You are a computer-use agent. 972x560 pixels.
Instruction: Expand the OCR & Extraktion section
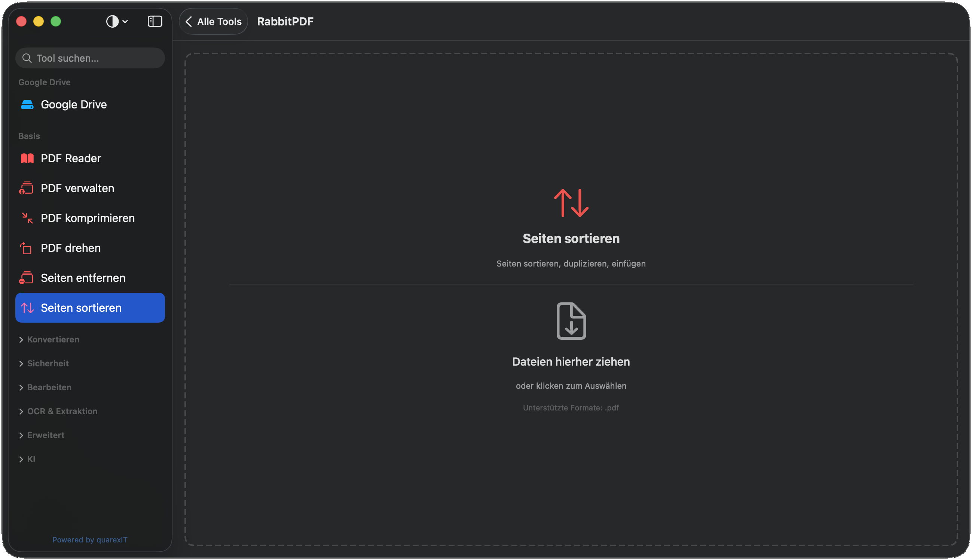point(58,411)
